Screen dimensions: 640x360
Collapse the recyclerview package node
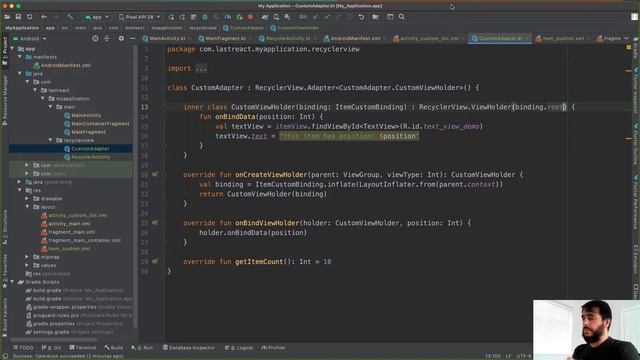pos(51,140)
